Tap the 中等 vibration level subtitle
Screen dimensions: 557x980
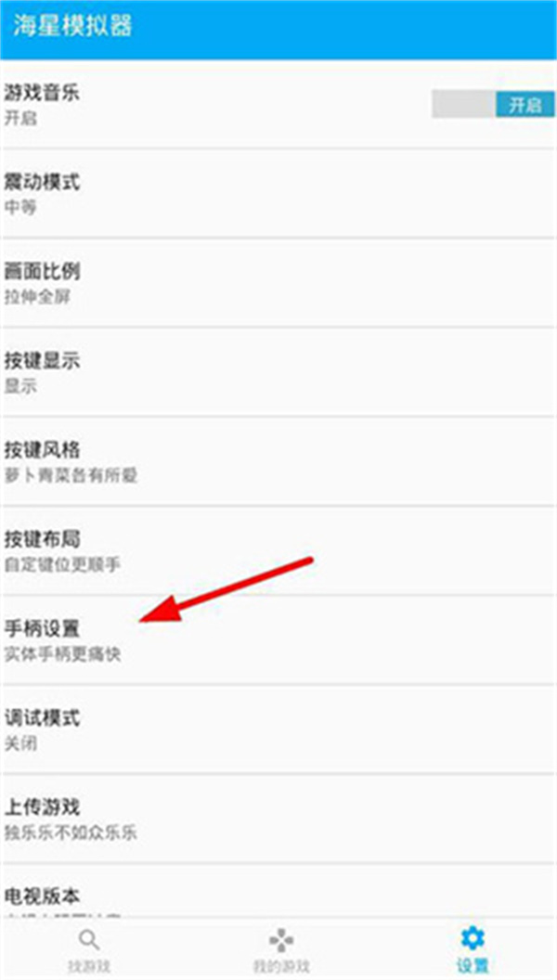[x=20, y=207]
